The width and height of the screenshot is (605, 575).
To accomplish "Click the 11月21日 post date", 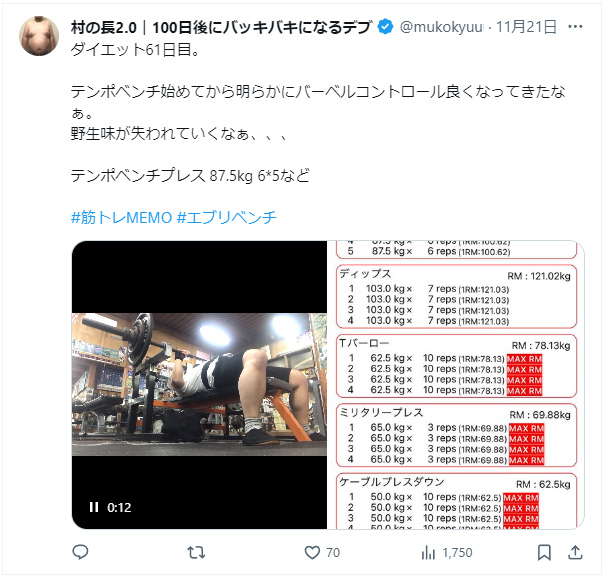I will pos(526,27).
